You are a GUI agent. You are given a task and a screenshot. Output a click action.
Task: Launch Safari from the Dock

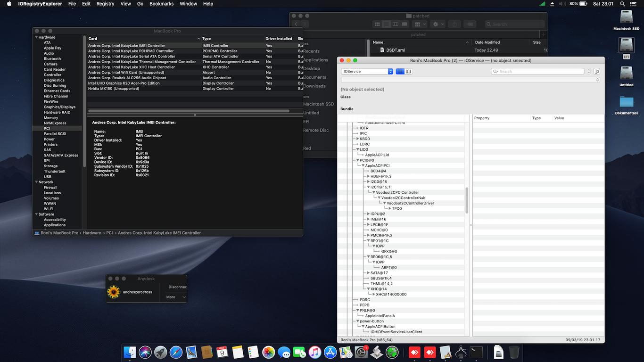tap(176, 352)
